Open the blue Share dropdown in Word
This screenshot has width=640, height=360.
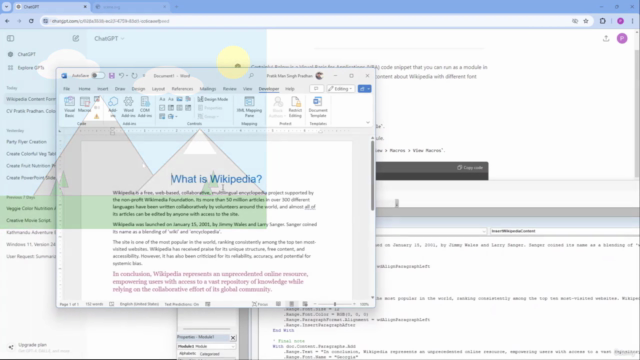(x=364, y=89)
